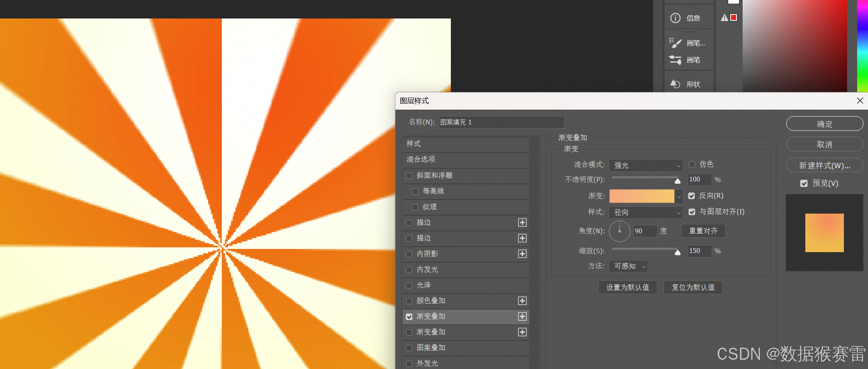Screen dimensions: 868x369
Task: Click the hue spectrum strip
Action: tap(862, 46)
